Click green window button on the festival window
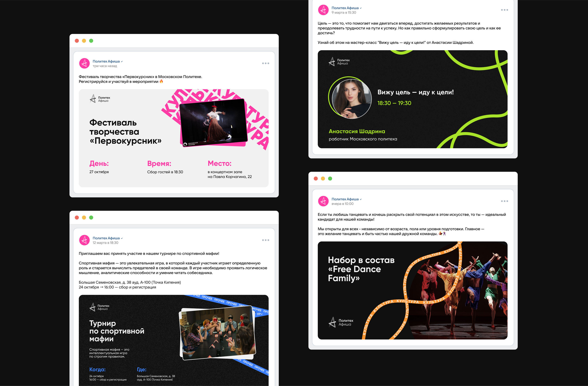The height and width of the screenshot is (386, 588). (x=91, y=41)
